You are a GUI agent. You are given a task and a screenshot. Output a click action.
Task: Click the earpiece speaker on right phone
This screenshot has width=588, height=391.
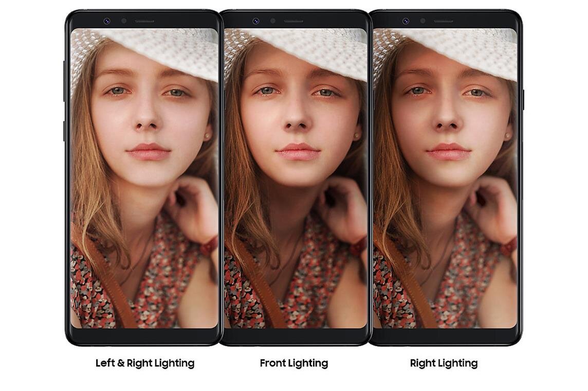pyautogui.click(x=444, y=22)
